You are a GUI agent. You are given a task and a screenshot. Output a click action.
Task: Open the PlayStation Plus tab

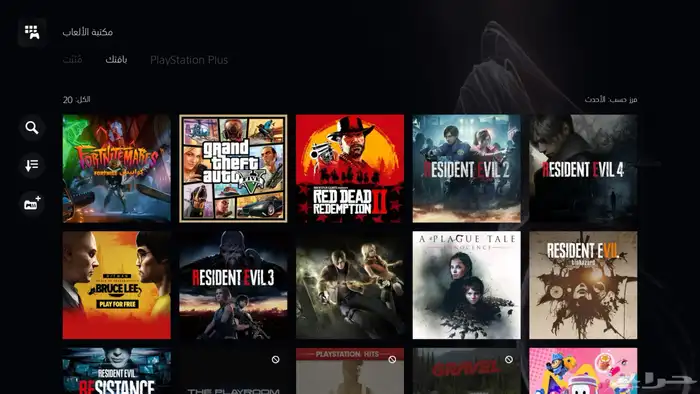[x=189, y=60]
